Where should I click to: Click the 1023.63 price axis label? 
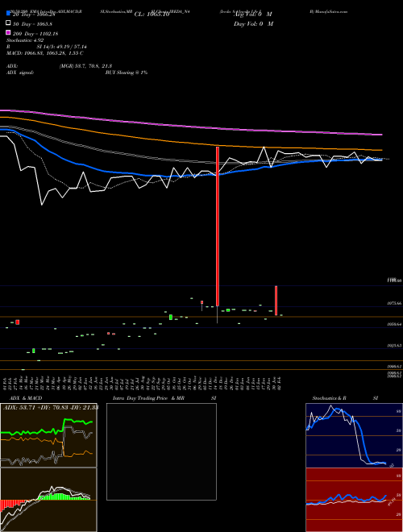click(x=394, y=346)
